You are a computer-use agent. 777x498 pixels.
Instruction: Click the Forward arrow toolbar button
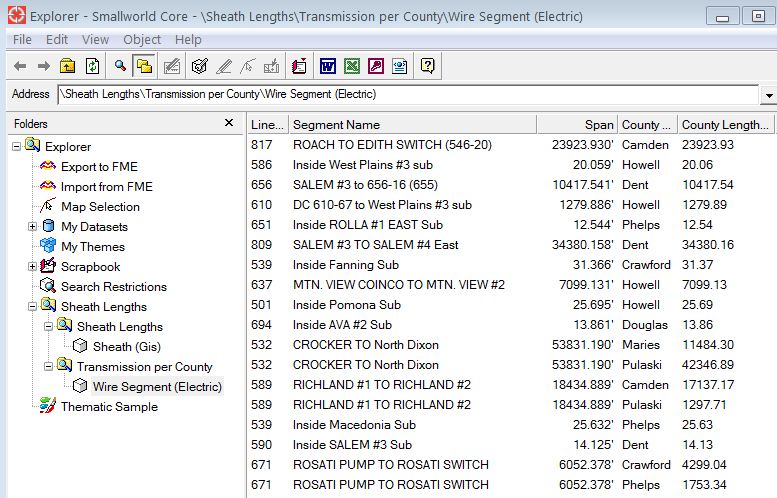[x=44, y=66]
